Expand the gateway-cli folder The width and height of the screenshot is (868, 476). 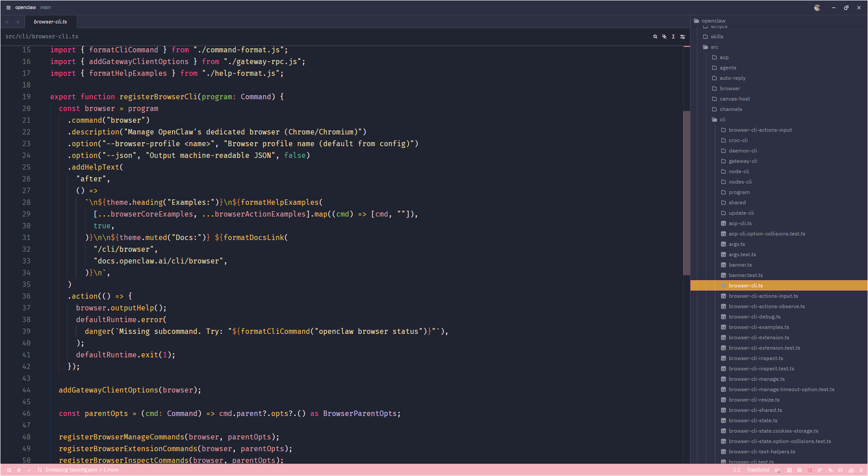point(779,162)
